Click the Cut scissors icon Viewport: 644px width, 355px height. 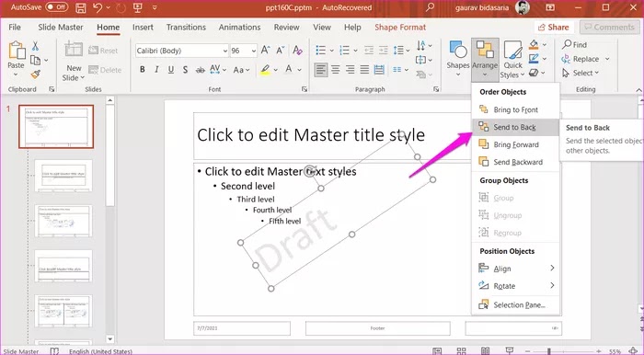click(35, 46)
